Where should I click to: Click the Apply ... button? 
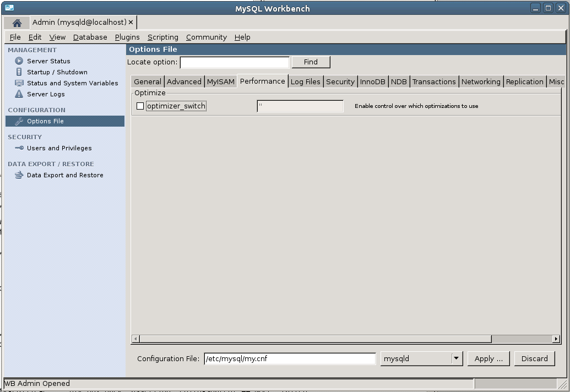pos(488,358)
